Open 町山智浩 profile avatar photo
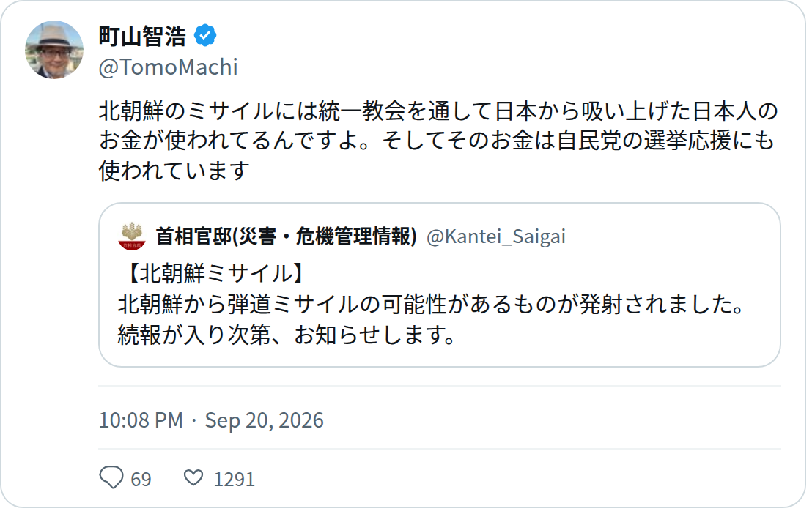 click(x=54, y=50)
